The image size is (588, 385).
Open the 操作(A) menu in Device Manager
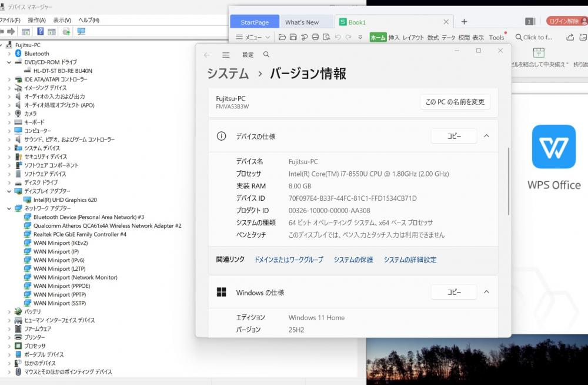[36, 20]
